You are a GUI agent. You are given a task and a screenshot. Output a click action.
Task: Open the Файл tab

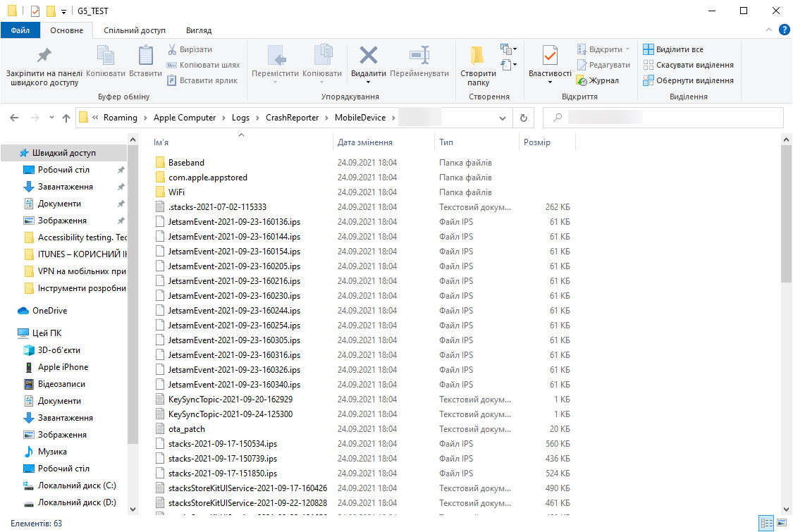[x=20, y=30]
